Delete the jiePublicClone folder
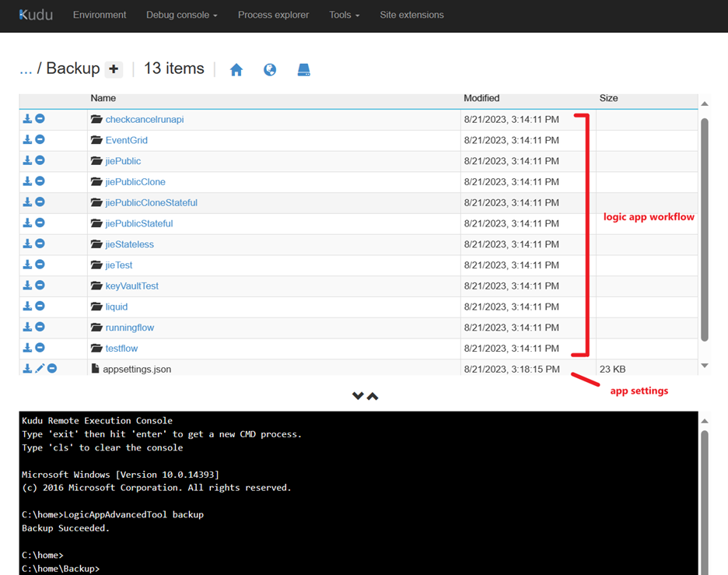Image resolution: width=728 pixels, height=575 pixels. click(40, 181)
